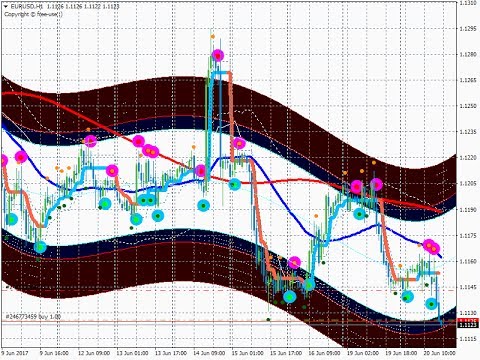The width and height of the screenshot is (480, 360).
Task: Click the 9 Jun 2017 time label
Action: click(x=15, y=353)
